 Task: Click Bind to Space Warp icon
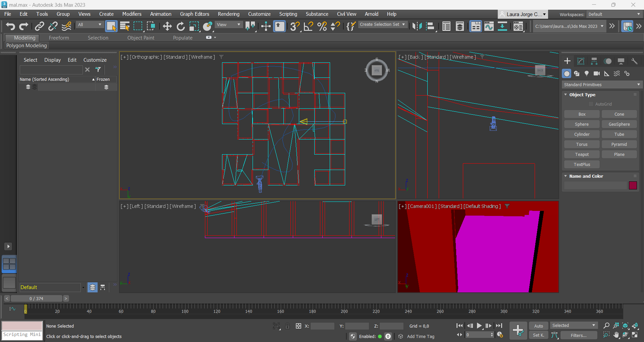pos(66,26)
